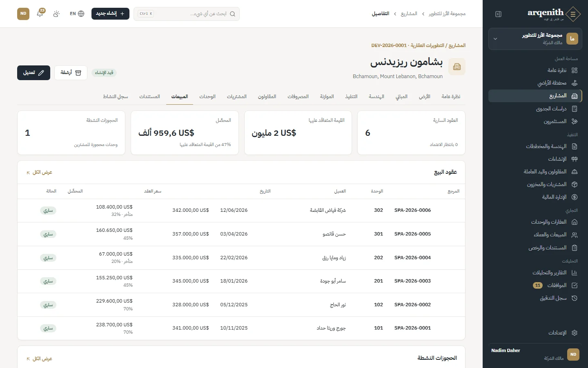Open contract SPA-2026-0003 row

coord(241,281)
